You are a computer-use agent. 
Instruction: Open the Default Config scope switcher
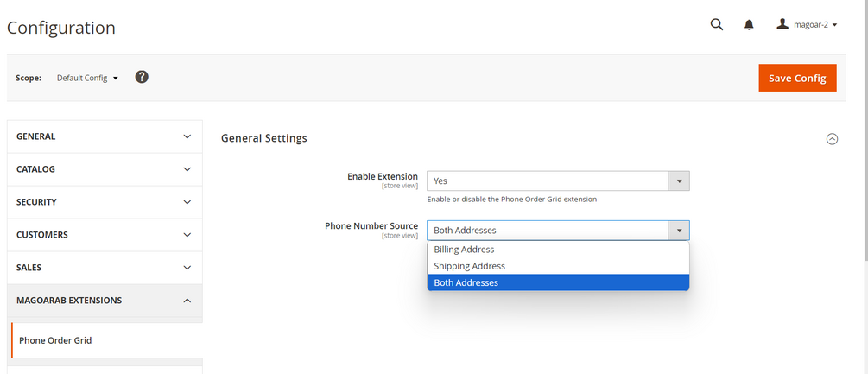pyautogui.click(x=87, y=78)
